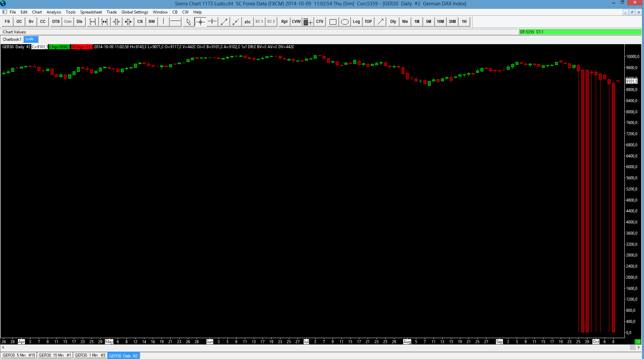The image size is (644, 359).
Task: Switch chart to 30M timeframe
Action: 452,22
